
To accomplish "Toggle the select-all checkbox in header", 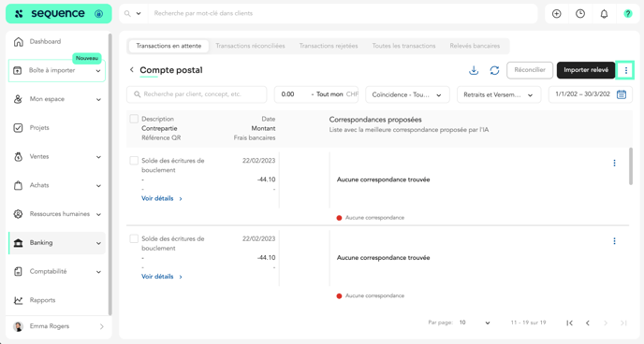I will pos(134,119).
